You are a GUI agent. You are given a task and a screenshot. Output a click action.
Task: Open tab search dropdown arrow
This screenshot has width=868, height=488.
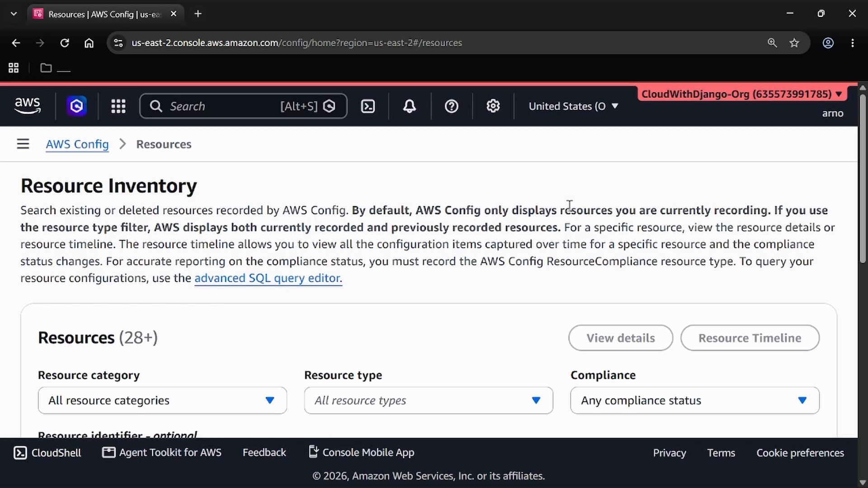14,14
